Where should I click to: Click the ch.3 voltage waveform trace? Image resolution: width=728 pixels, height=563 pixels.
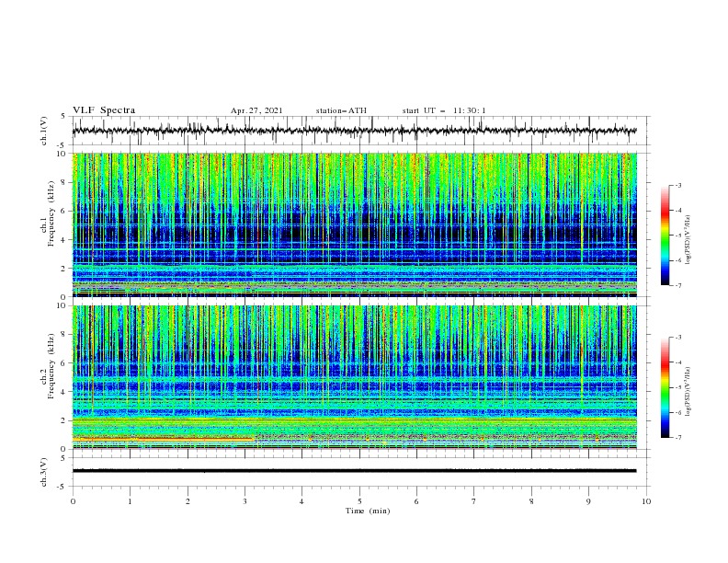click(354, 471)
